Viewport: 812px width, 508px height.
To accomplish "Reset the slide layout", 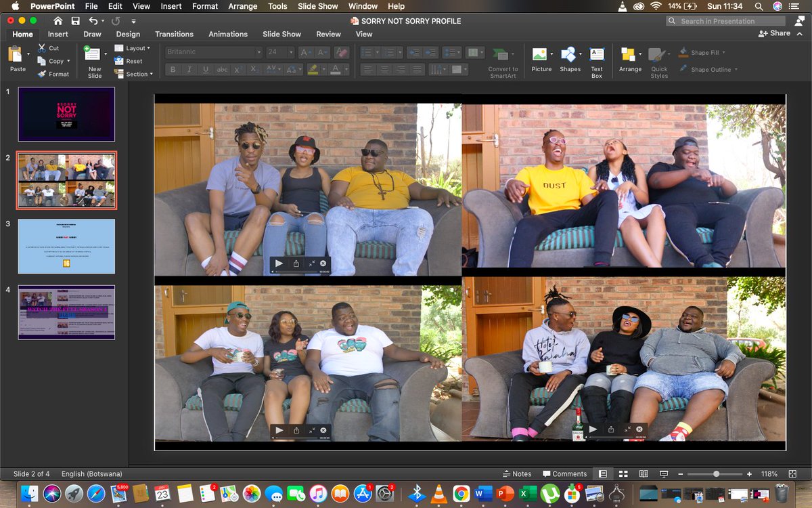I will point(129,61).
